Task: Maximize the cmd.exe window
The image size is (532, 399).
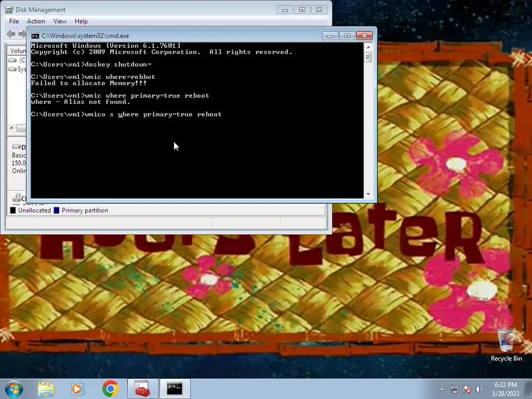Action: 347,36
